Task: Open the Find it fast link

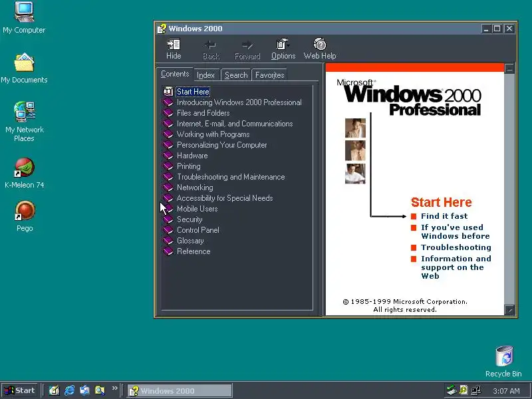Action: (444, 216)
